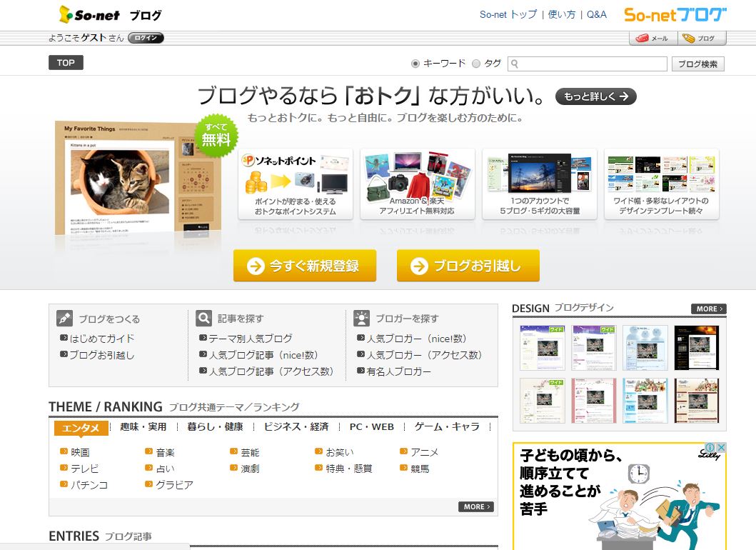Viewport: 756px width, 550px height.
Task: Switch to the 趣味・実用 tab
Action: [x=143, y=427]
